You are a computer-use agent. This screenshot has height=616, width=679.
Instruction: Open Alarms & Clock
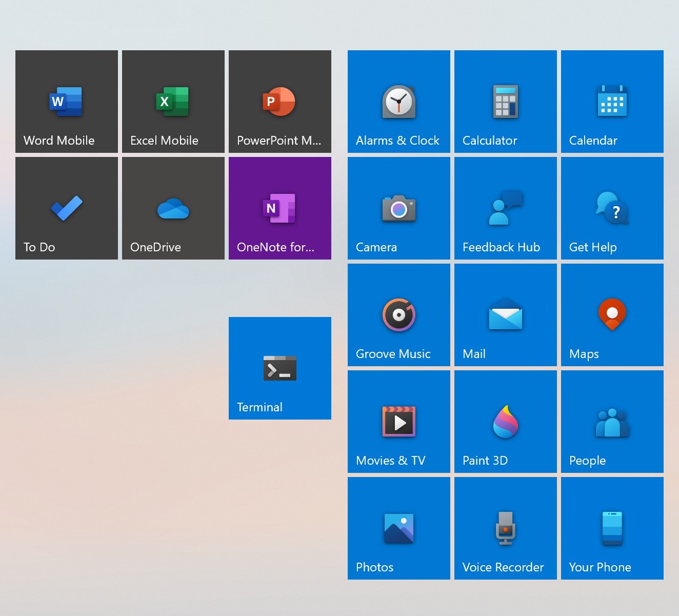[398, 102]
